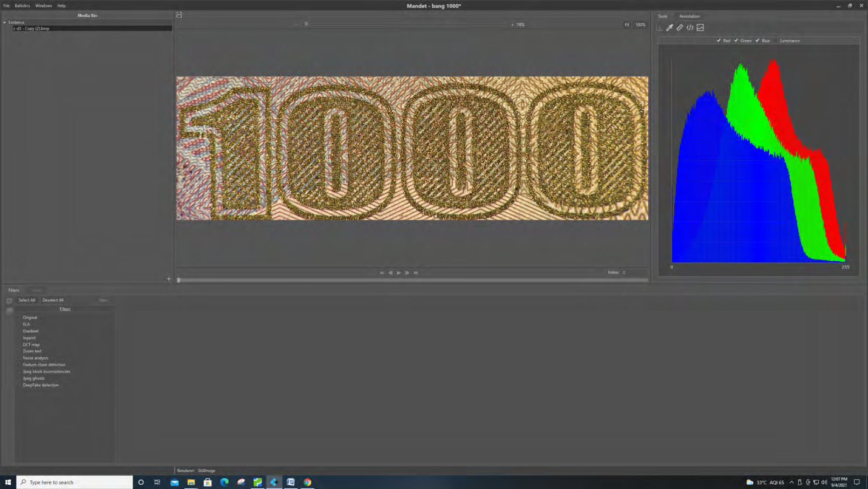The image size is (868, 489).
Task: Open the File menu
Action: pos(7,5)
